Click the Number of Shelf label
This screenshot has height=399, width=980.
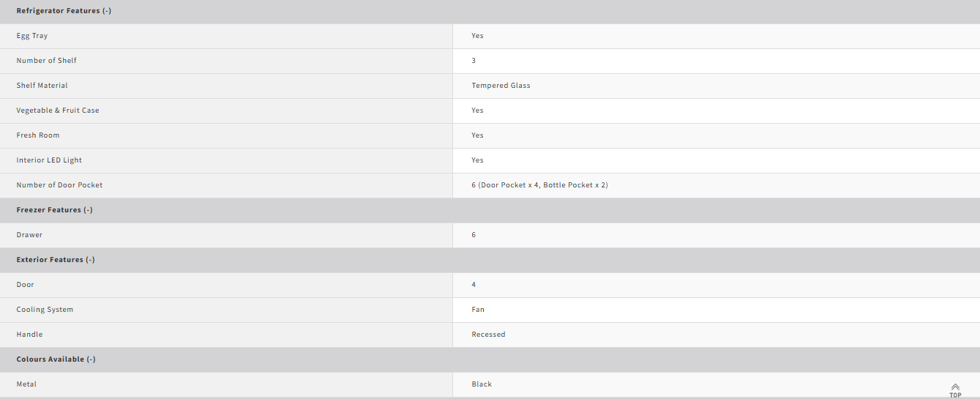pyautogui.click(x=46, y=61)
